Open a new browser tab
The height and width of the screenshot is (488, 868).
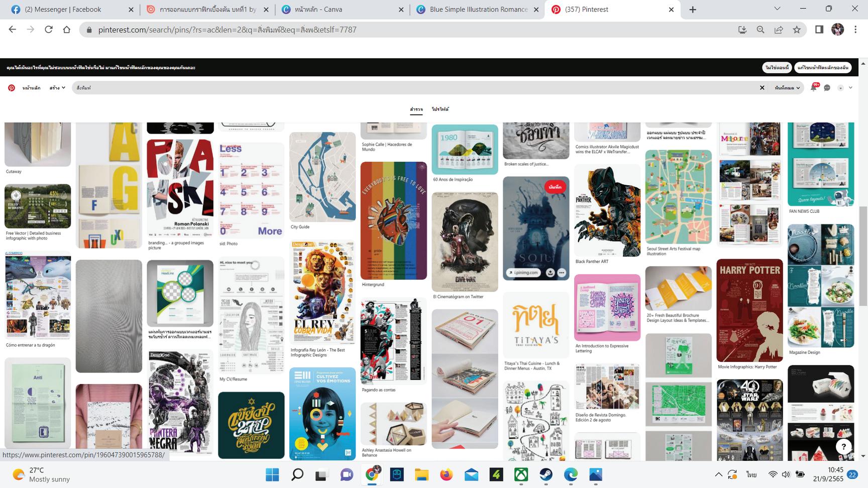coord(693,10)
